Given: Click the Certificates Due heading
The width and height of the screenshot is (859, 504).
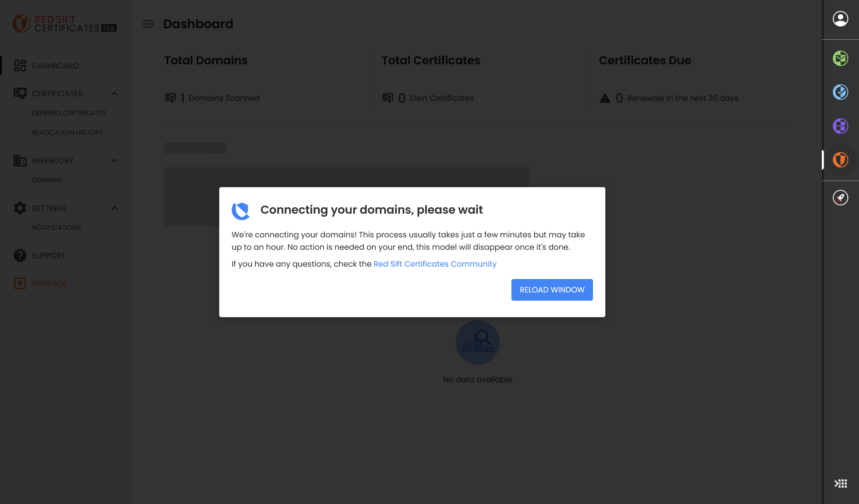Looking at the screenshot, I should pos(645,60).
